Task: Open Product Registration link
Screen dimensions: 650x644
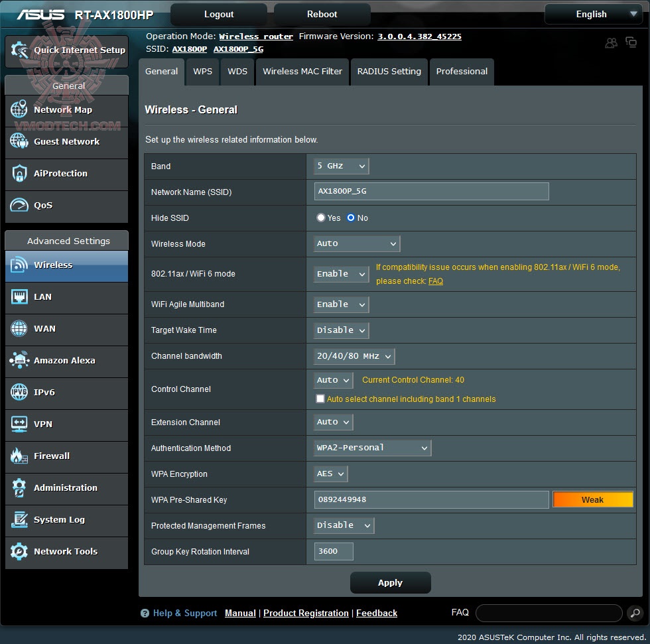Action: [306, 613]
